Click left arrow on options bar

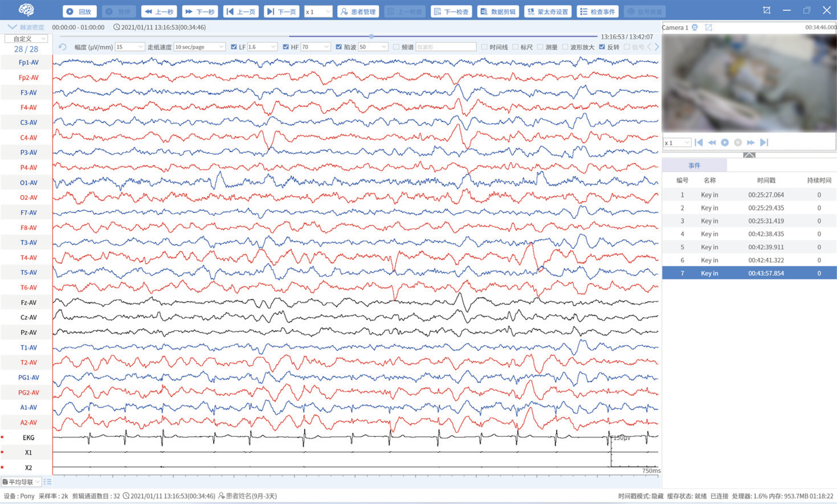(649, 47)
